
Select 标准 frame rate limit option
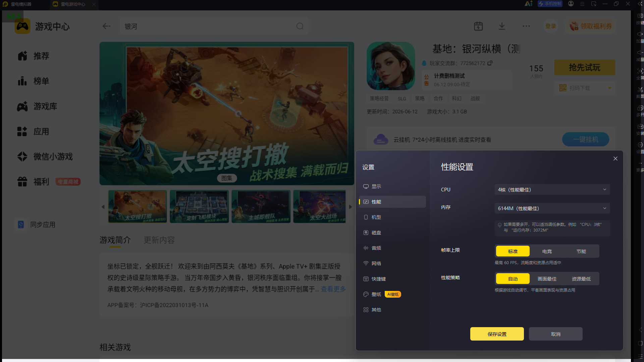[x=513, y=251]
